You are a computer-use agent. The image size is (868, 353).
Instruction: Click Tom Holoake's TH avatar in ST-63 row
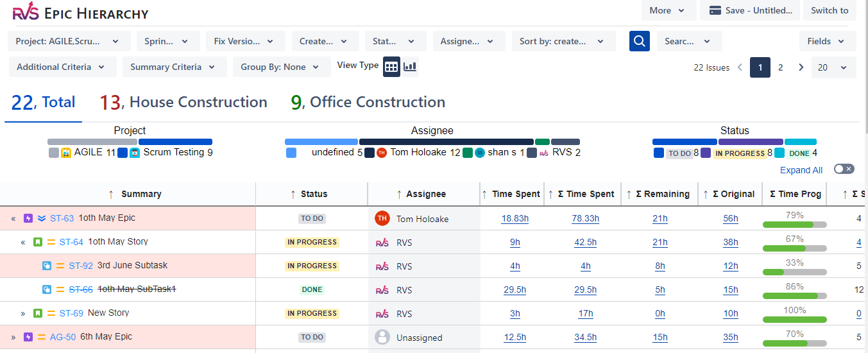[382, 218]
